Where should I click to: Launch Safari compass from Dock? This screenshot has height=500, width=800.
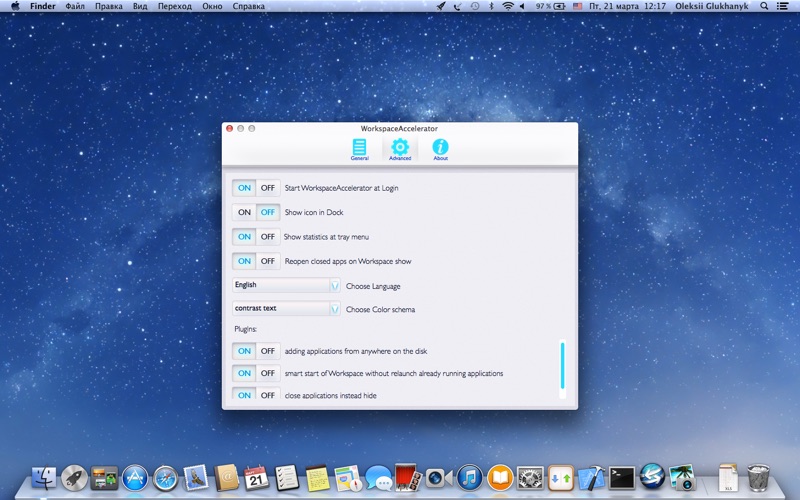(165, 478)
